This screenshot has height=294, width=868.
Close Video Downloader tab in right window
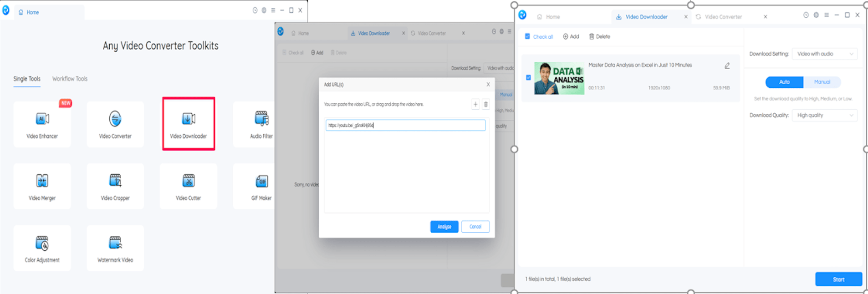[x=686, y=17]
